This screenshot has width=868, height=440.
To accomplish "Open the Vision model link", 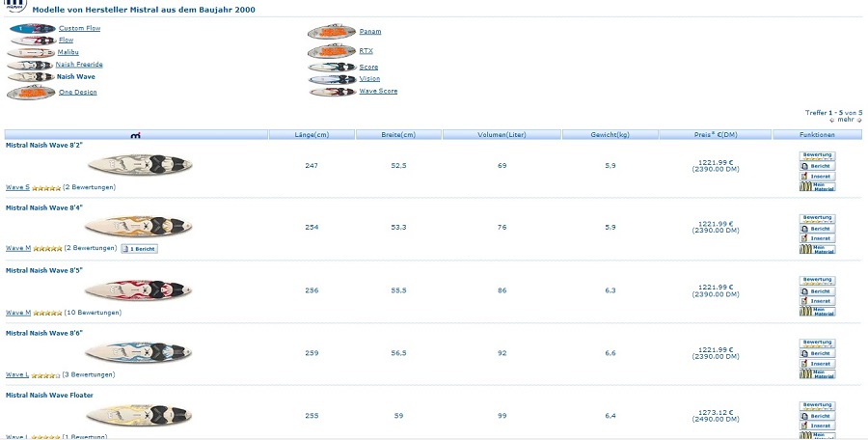I will pyautogui.click(x=369, y=79).
